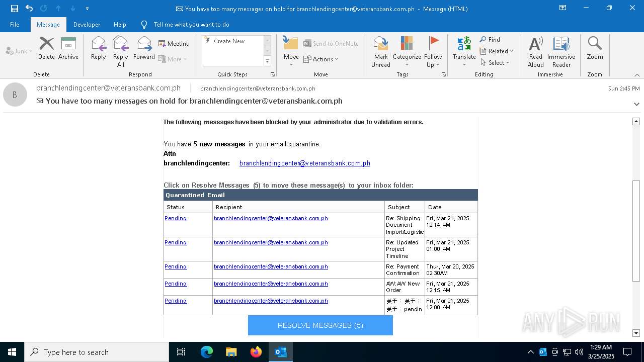Open File Explorer from taskbar
Screen dimensions: 644x362
[x=231, y=352]
